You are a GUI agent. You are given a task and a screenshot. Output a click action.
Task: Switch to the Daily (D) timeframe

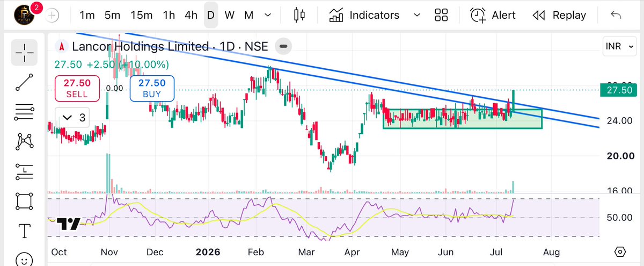211,15
